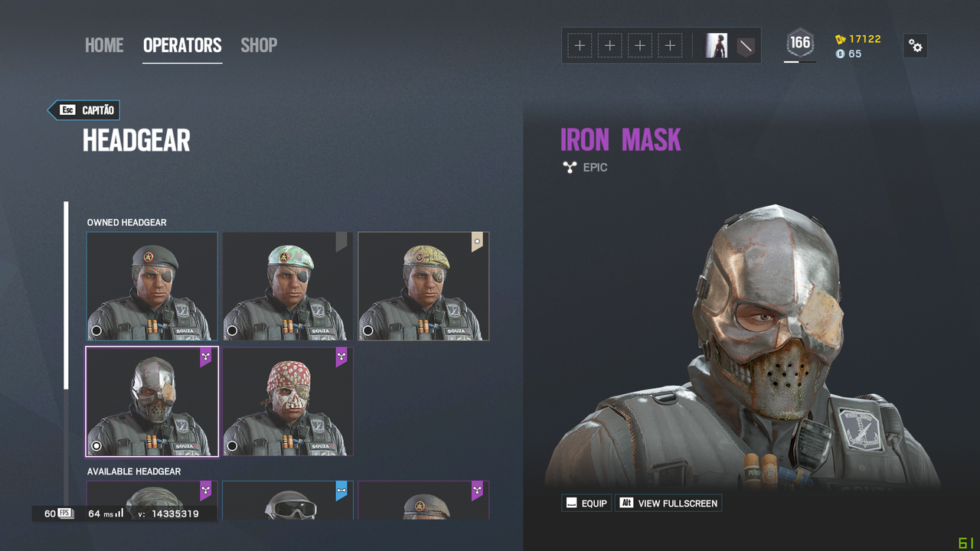The width and height of the screenshot is (980, 551).
Task: Click the R6 Credits coin icon
Action: [840, 54]
